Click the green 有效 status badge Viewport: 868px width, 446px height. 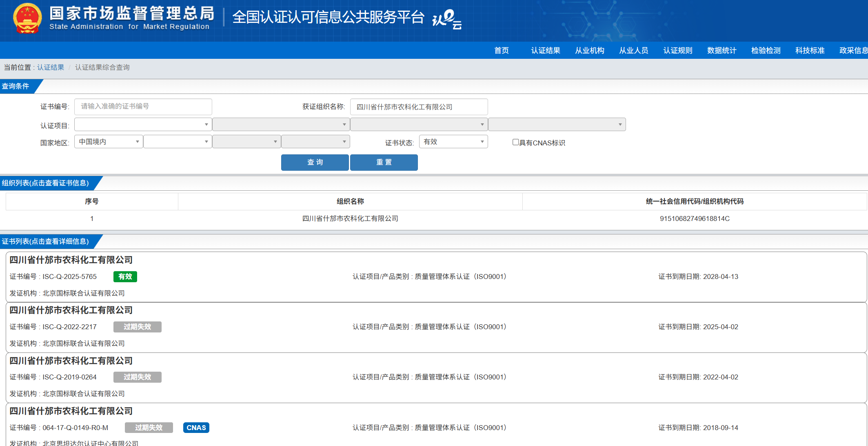click(x=125, y=277)
